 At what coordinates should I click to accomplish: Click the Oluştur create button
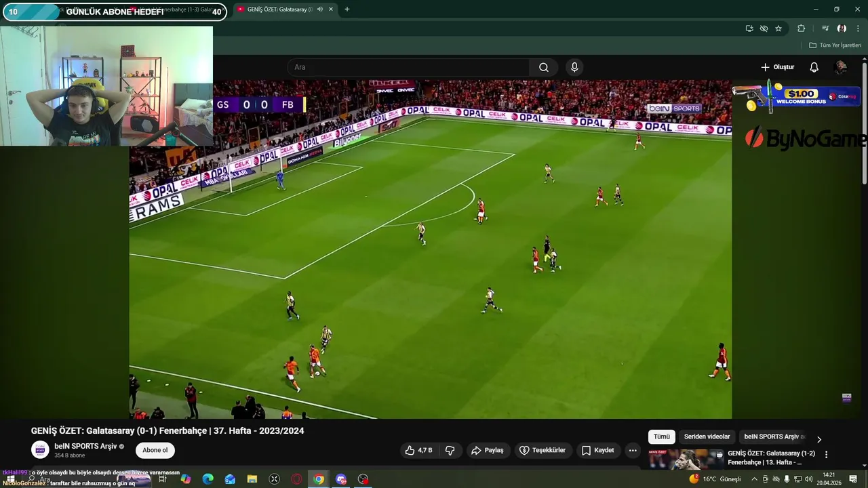point(777,67)
